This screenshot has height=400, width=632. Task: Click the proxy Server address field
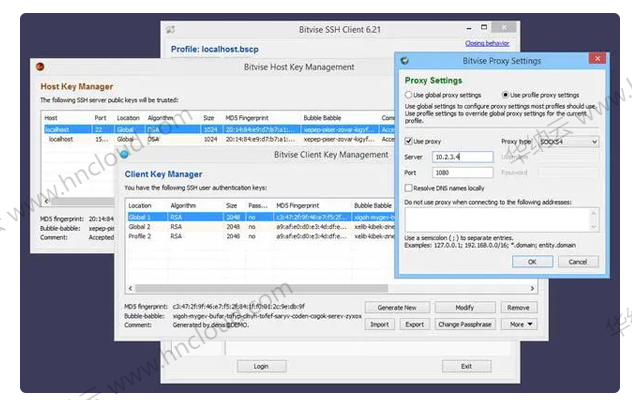[x=463, y=157]
